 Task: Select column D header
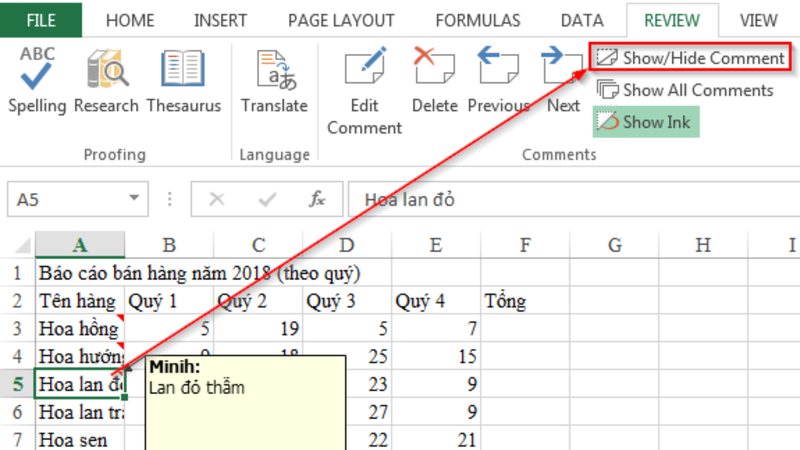click(347, 245)
